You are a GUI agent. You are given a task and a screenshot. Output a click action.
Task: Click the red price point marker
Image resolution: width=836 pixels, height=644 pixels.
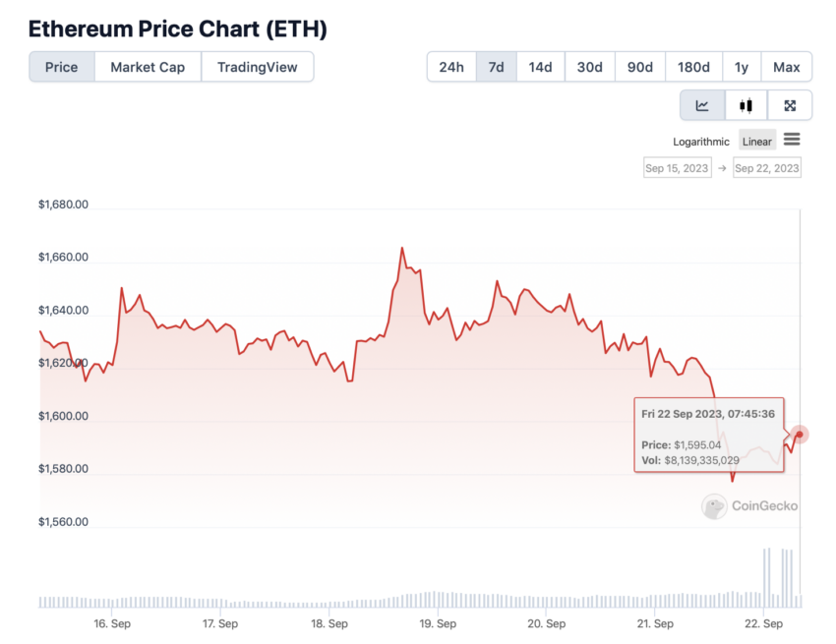tap(800, 435)
